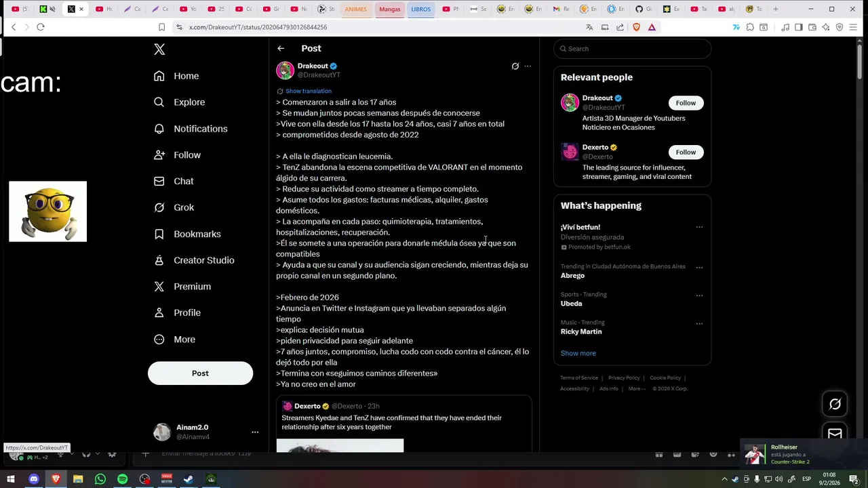Viewport: 868px width, 488px height.
Task: Reload the page
Action: point(41,27)
